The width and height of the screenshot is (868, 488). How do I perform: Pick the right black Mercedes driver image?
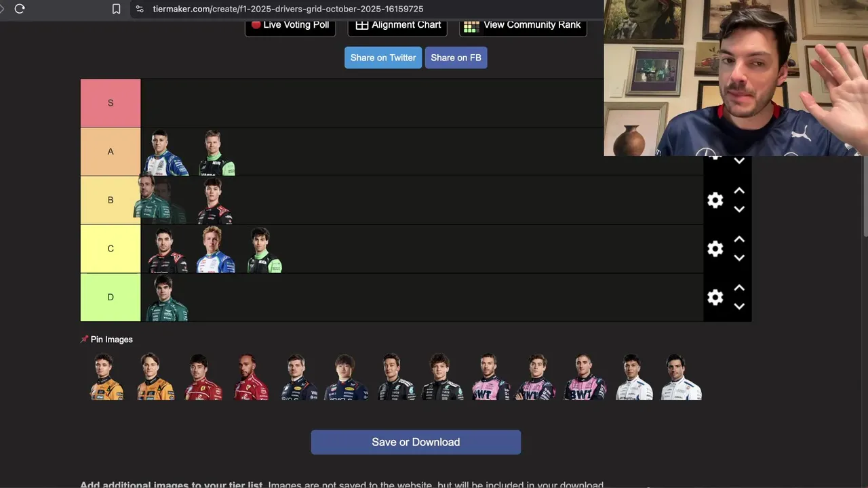[x=443, y=377]
